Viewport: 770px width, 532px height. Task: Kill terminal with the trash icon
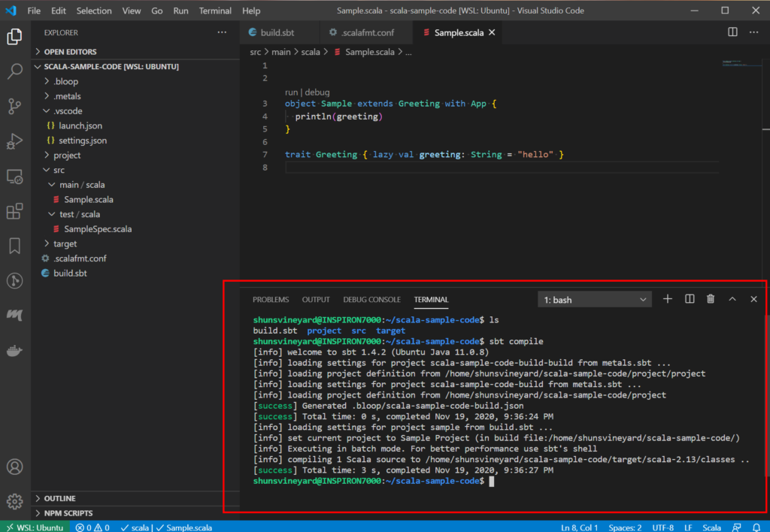tap(711, 299)
